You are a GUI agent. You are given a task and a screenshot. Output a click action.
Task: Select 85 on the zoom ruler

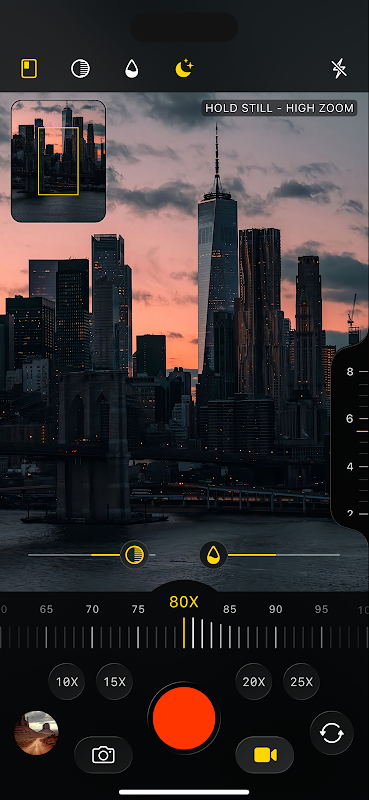coord(230,609)
